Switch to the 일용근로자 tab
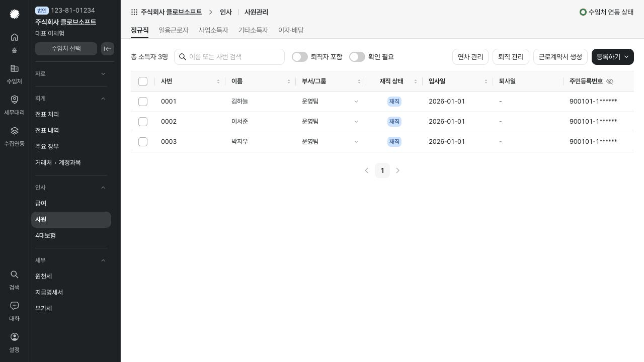The width and height of the screenshot is (644, 362). 174,30
